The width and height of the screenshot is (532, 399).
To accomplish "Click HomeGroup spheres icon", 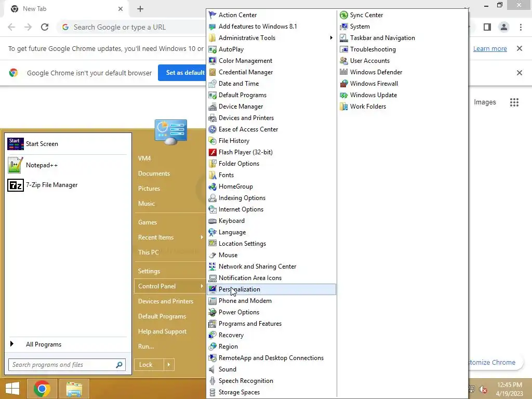I will click(212, 187).
